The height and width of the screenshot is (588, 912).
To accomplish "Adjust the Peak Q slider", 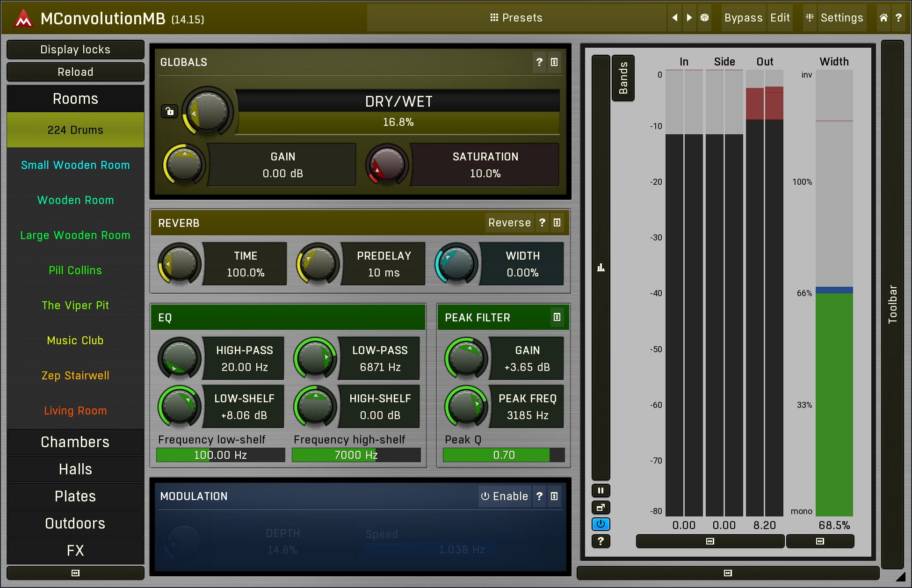I will point(503,455).
